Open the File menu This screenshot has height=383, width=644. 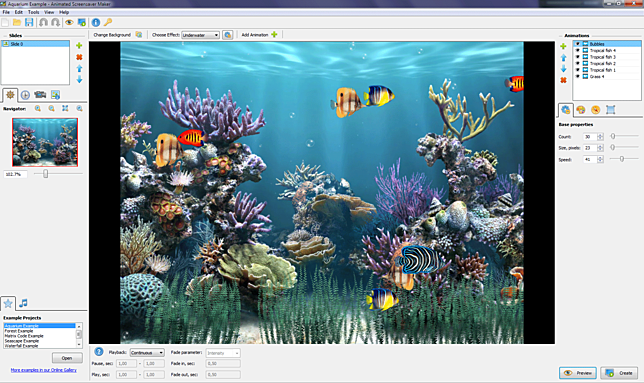pos(6,12)
